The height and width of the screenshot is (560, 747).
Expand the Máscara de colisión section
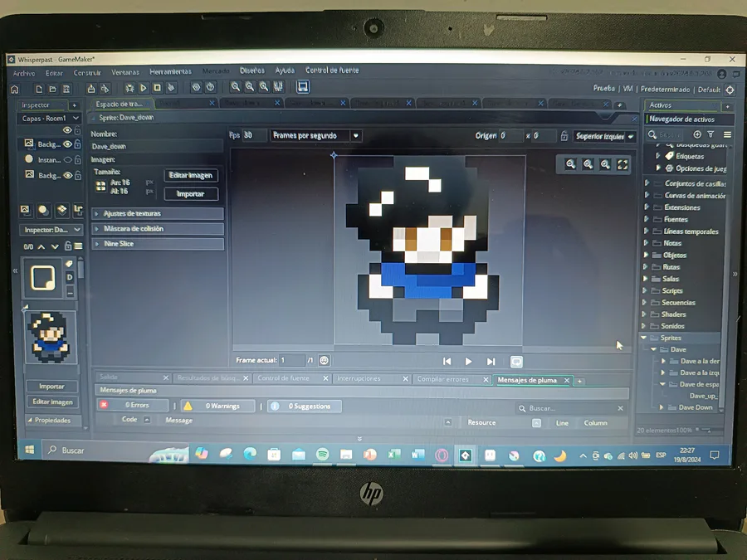158,229
